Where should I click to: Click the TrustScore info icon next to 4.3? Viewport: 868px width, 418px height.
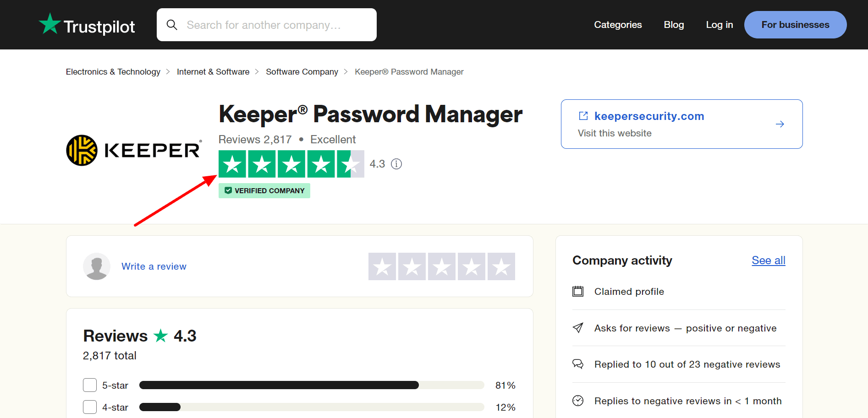396,164
